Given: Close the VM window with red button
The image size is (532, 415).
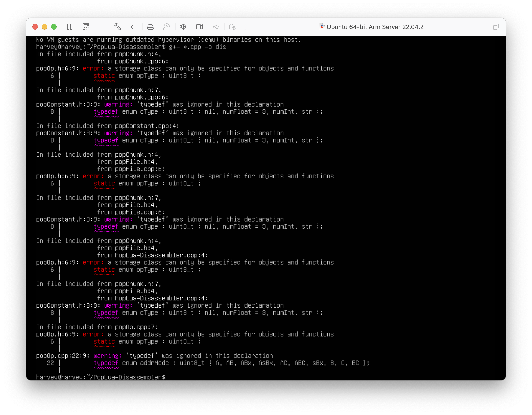Looking at the screenshot, I should 35,27.
